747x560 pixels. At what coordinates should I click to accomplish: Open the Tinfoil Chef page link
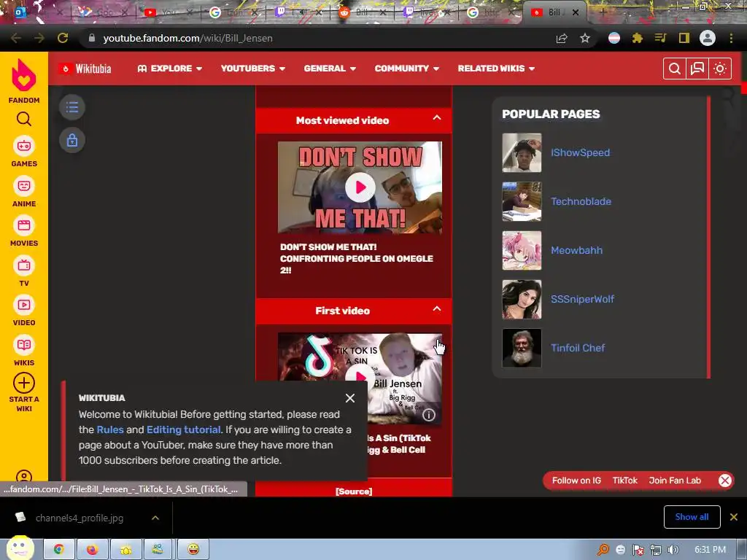[578, 348]
